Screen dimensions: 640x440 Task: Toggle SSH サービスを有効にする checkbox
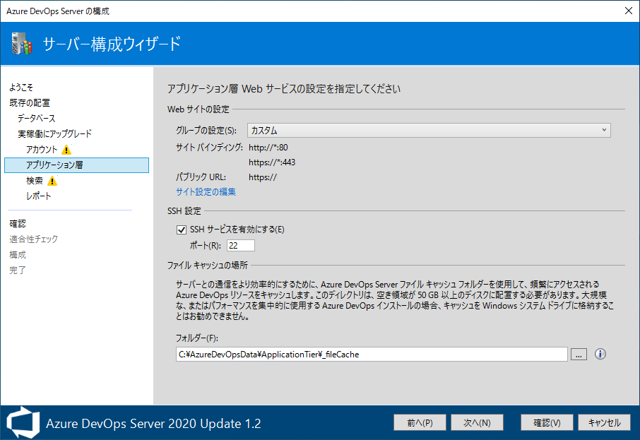[x=181, y=230]
